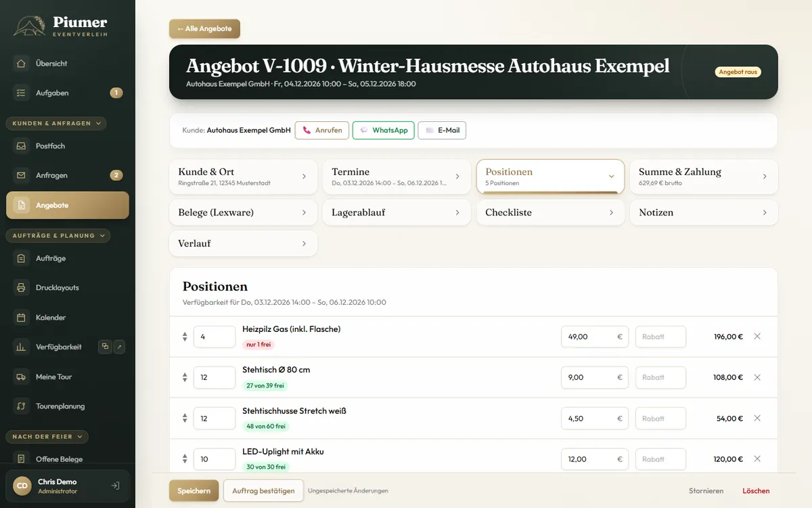Viewport: 812px width, 508px height.
Task: Expand the Termine section card
Action: point(397,177)
